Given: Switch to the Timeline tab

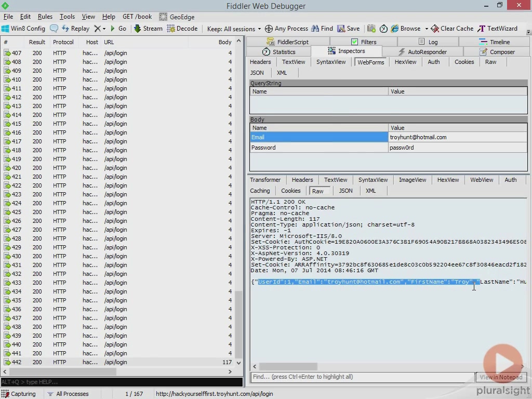Looking at the screenshot, I should coord(494,42).
